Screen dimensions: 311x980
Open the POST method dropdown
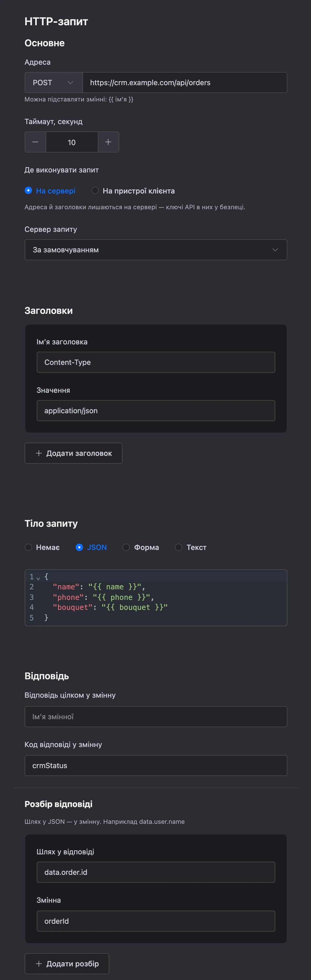coord(54,83)
